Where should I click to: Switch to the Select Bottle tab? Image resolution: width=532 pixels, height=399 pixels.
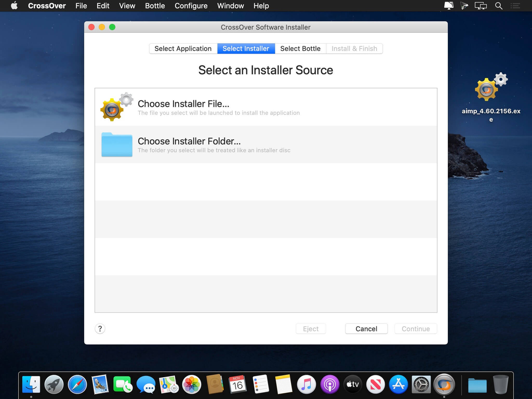click(x=300, y=48)
